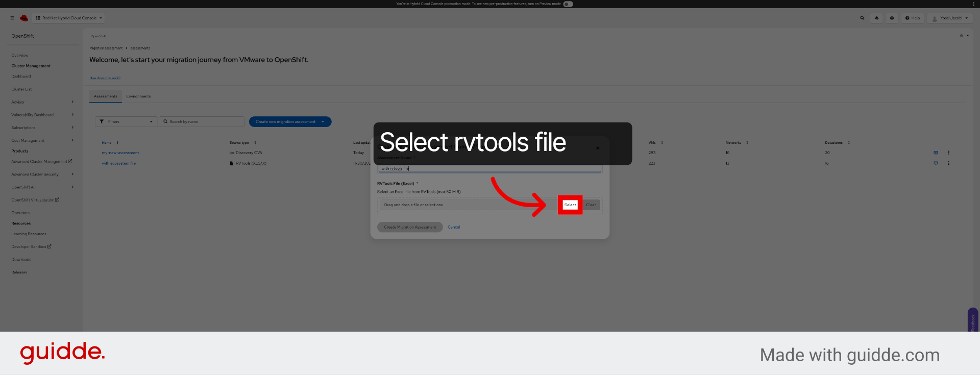Expand Create new migration assessment caret
Viewport: 980px width, 375px height.
coord(323,121)
